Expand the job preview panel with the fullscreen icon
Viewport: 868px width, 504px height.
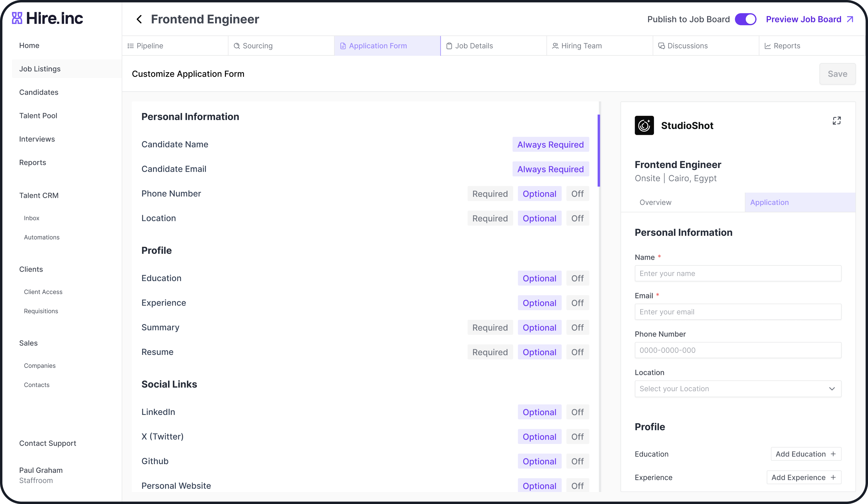pos(837,121)
